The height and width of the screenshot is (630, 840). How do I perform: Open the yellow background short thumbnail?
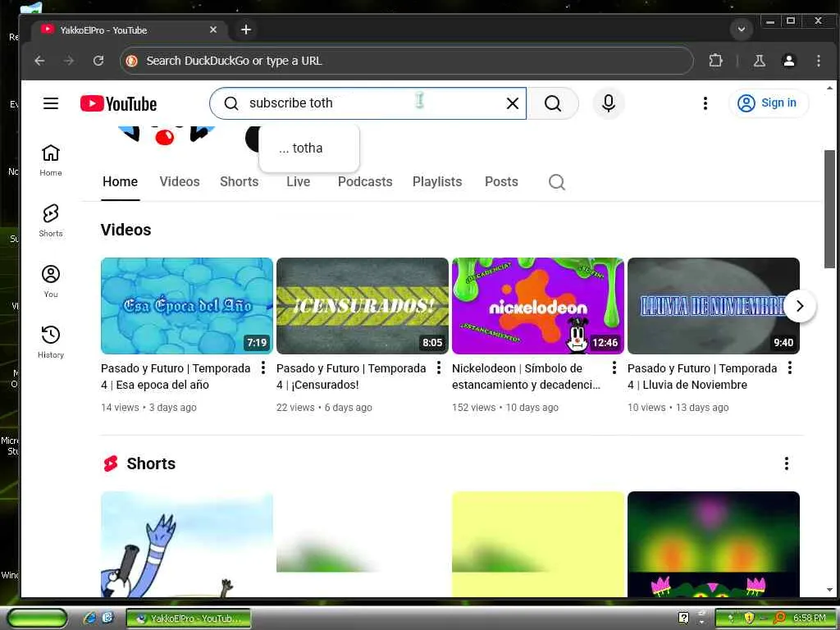click(538, 545)
